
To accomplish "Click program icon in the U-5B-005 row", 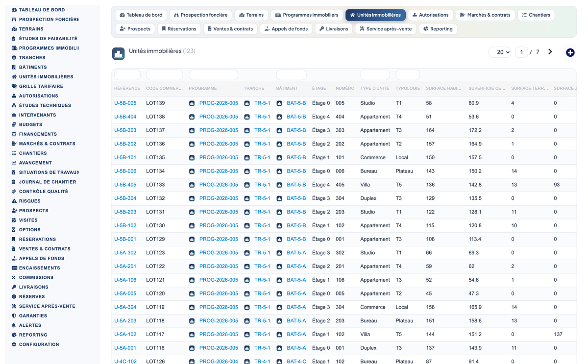I will coord(192,103).
